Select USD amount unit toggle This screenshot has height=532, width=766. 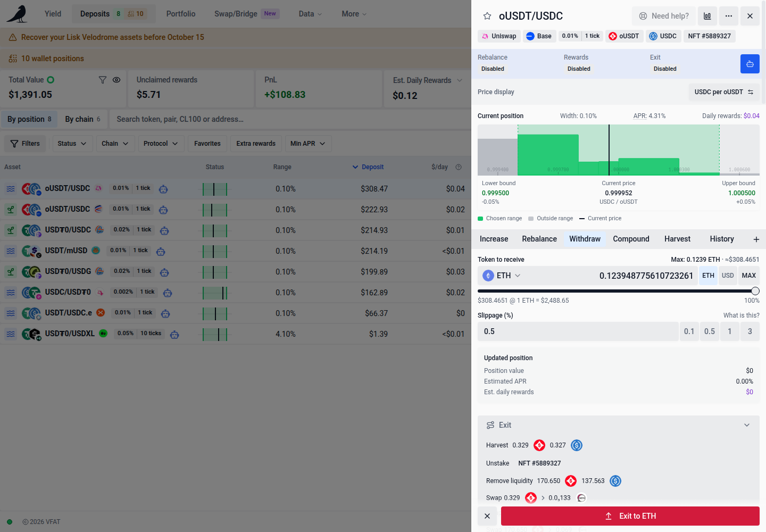[728, 276]
